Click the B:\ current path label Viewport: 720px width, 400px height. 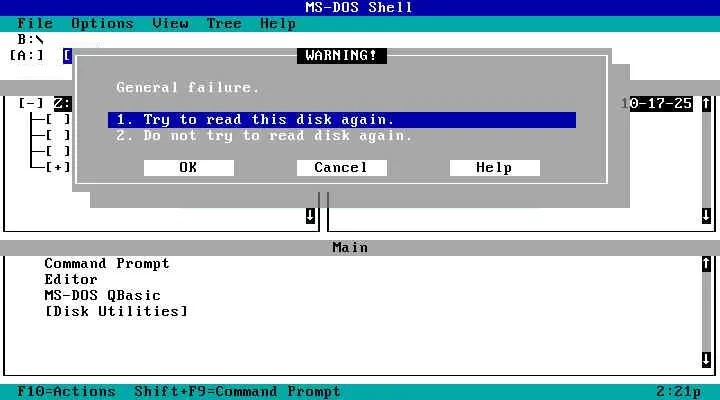pyautogui.click(x=31, y=39)
